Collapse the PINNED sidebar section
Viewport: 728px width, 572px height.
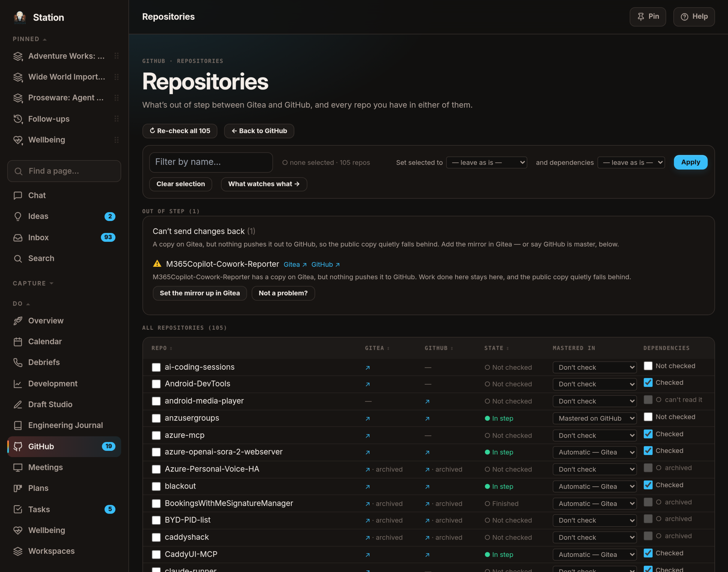tap(30, 39)
